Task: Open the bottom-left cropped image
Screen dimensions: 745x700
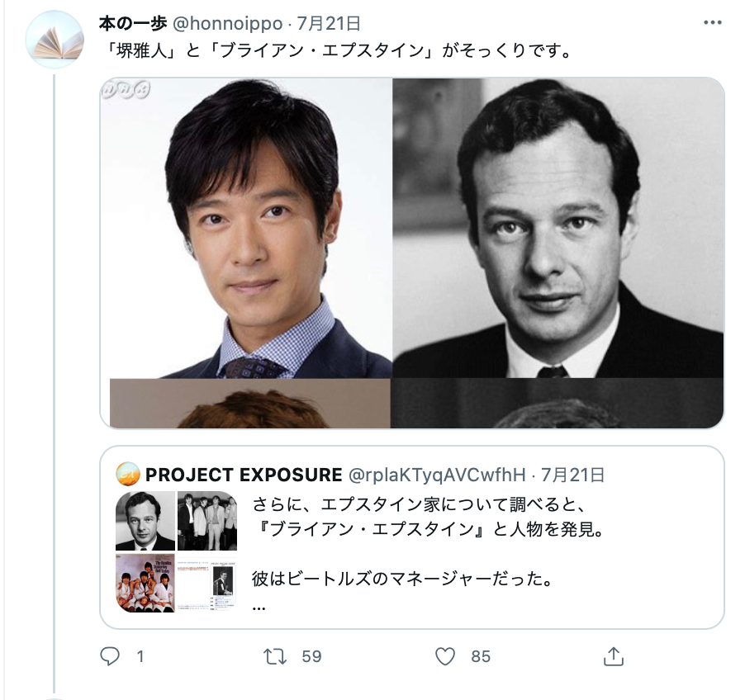Action: coord(250,404)
